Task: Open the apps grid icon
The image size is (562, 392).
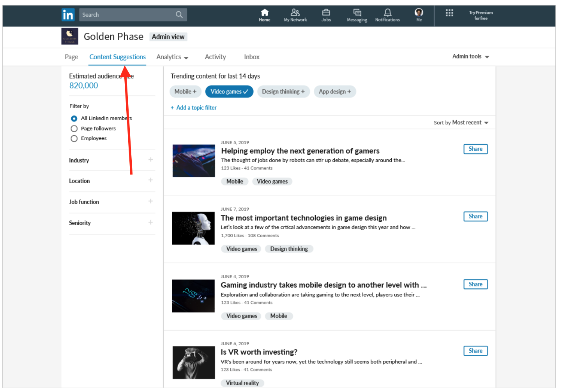Action: pyautogui.click(x=449, y=13)
